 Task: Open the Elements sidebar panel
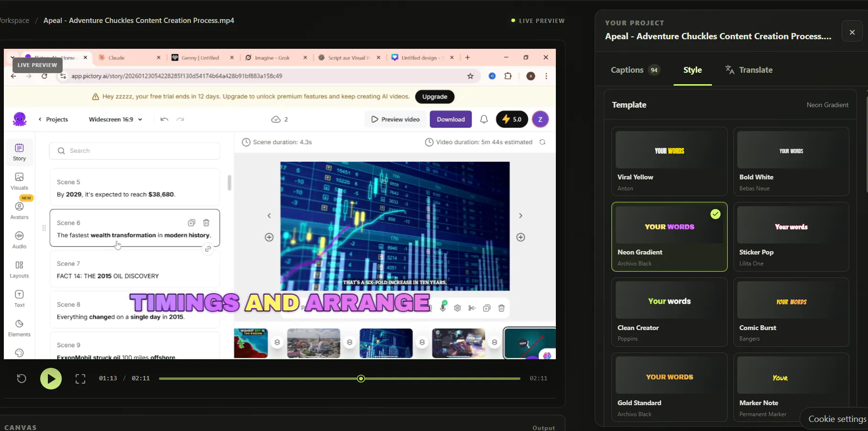click(20, 328)
